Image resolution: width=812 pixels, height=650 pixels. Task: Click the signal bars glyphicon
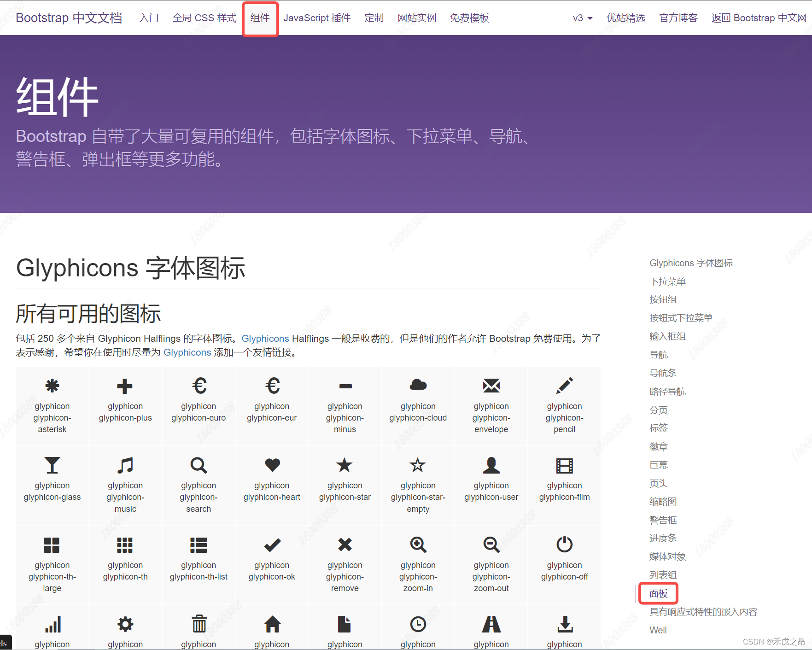[53, 624]
